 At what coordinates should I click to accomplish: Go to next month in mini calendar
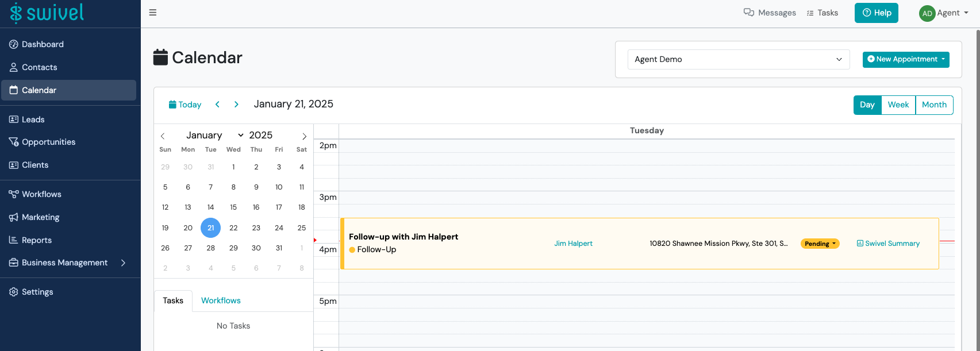click(x=304, y=136)
